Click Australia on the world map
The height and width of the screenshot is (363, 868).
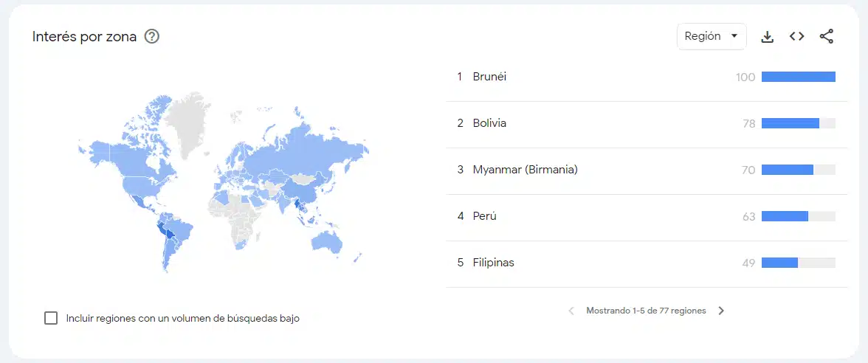329,240
